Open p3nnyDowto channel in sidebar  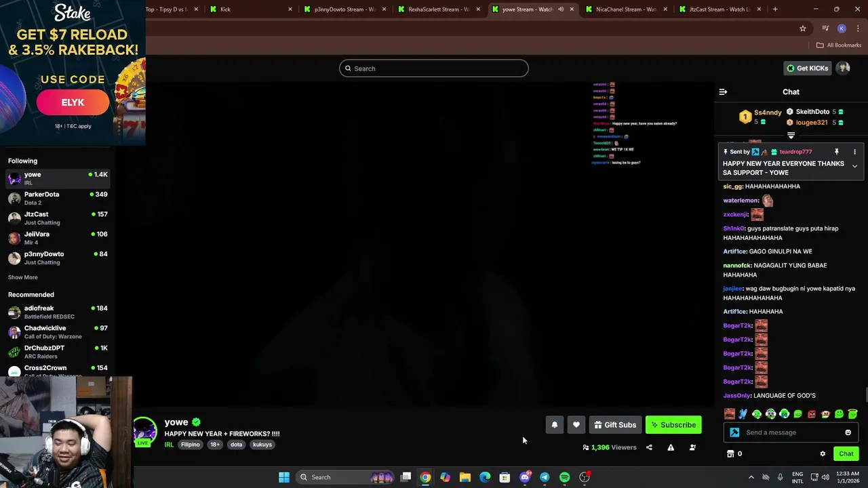58,258
